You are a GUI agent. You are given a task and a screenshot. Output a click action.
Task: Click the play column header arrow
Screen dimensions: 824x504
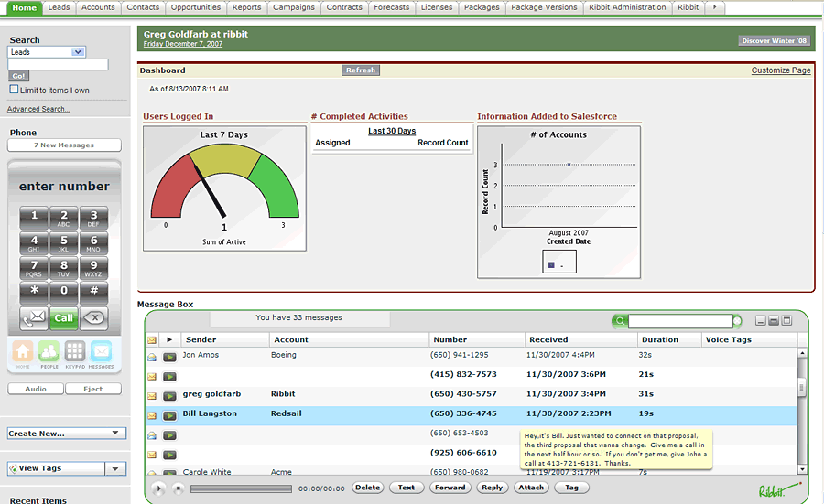click(x=169, y=339)
